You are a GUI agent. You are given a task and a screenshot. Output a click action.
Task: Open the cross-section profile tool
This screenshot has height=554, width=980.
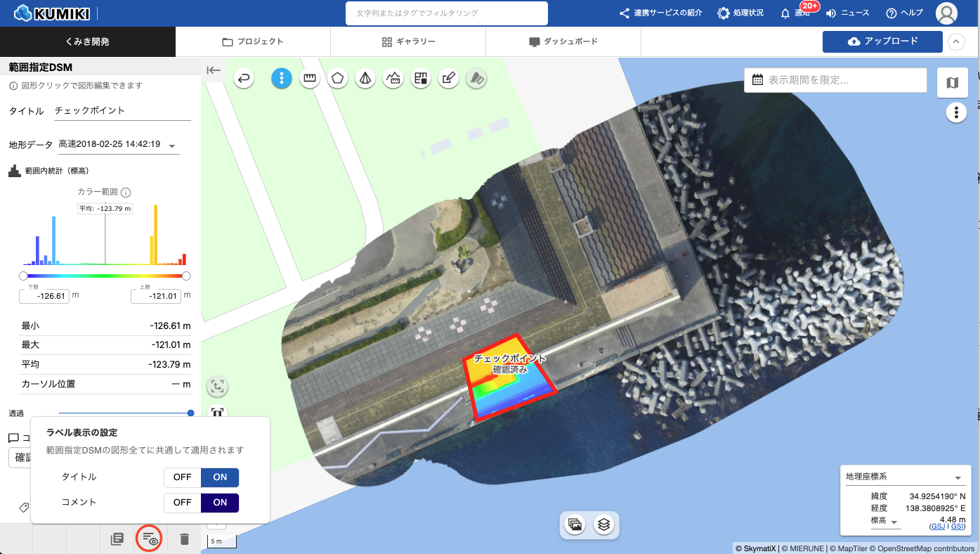(393, 78)
